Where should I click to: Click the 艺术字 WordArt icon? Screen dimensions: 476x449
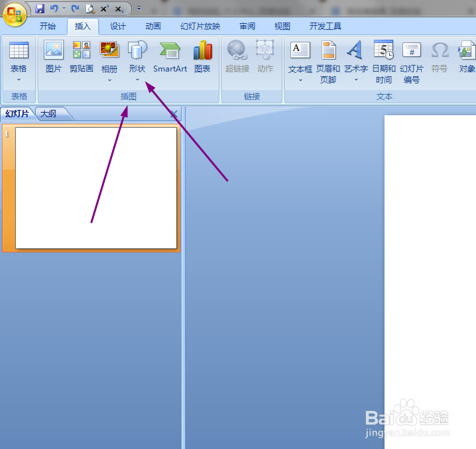point(356,50)
